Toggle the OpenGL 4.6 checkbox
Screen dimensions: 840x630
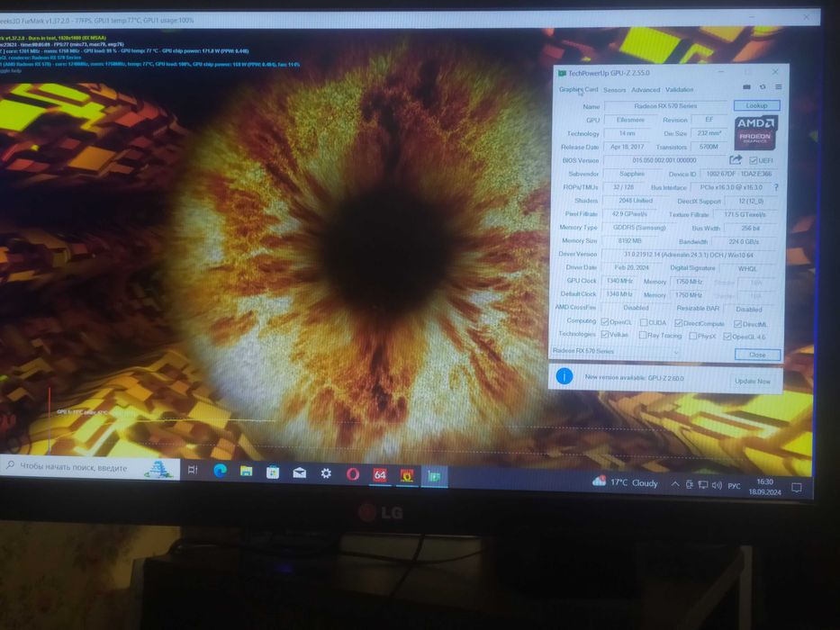coord(727,337)
